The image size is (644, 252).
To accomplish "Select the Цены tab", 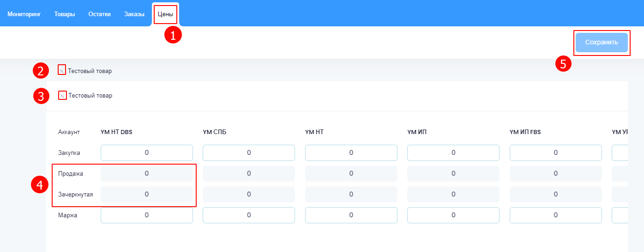I will [165, 14].
